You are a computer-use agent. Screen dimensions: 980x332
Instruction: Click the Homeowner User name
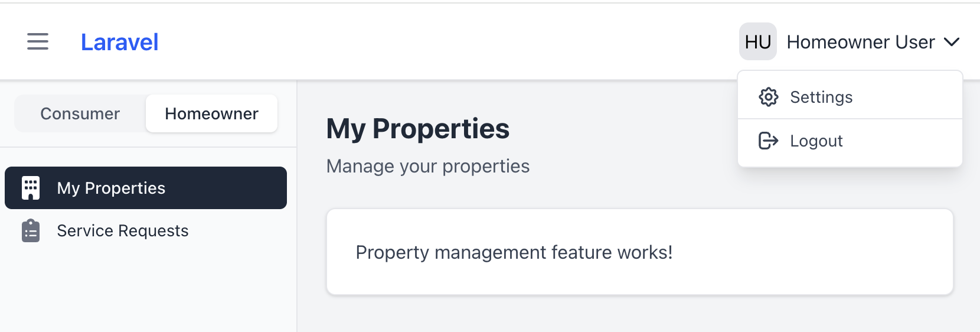(x=860, y=42)
